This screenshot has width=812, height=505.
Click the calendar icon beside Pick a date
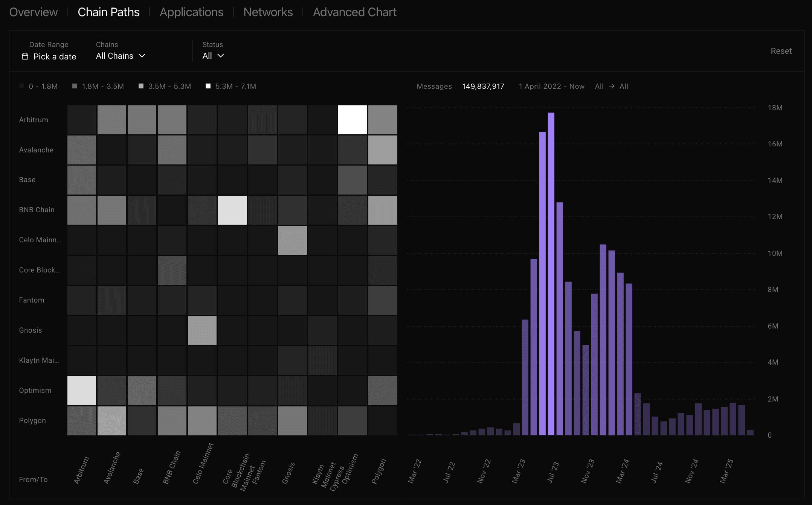coord(25,56)
